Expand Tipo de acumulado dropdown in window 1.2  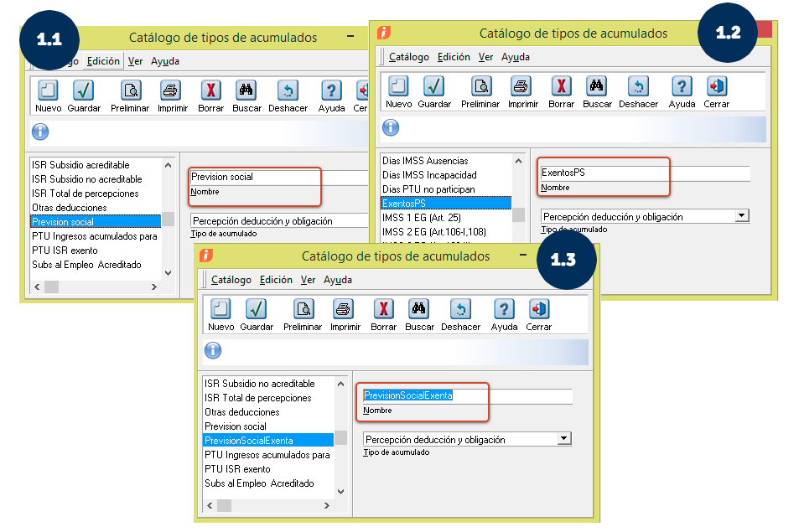742,216
